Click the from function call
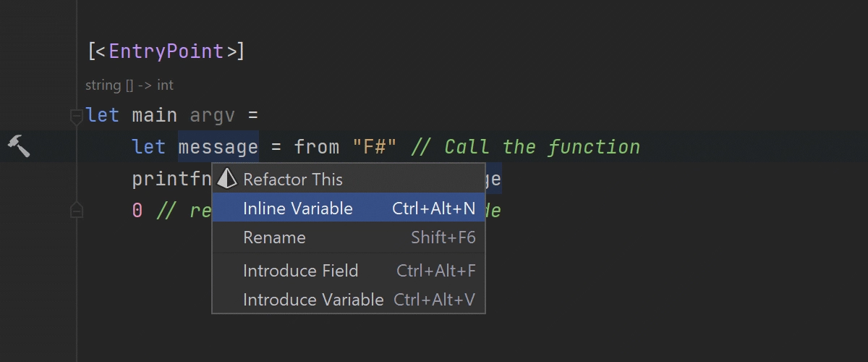Image resolution: width=868 pixels, height=362 pixels. pos(317,148)
